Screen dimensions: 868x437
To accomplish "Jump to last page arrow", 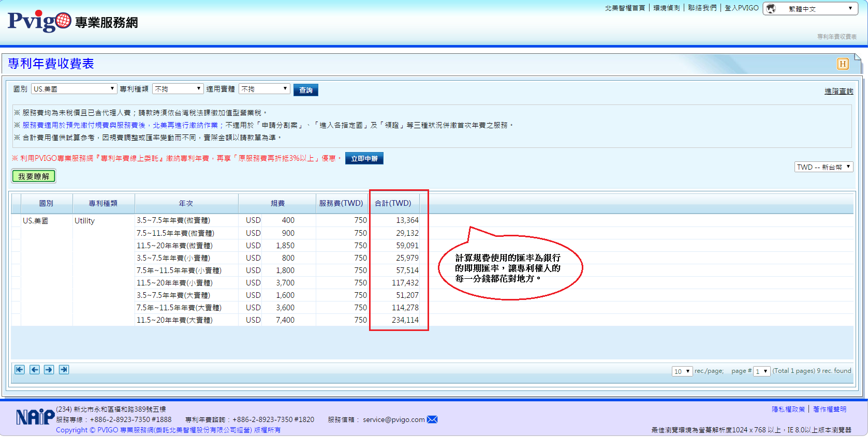I will coord(64,369).
